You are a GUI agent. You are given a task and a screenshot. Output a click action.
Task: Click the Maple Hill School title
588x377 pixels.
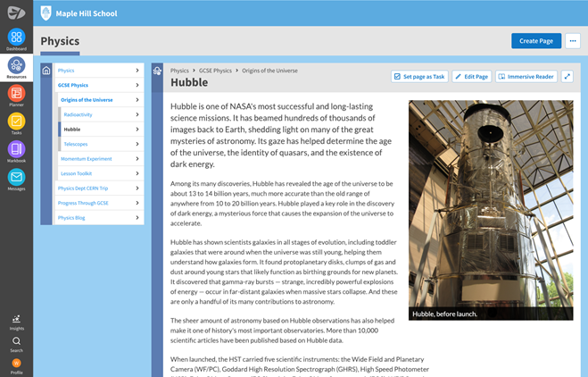click(87, 13)
